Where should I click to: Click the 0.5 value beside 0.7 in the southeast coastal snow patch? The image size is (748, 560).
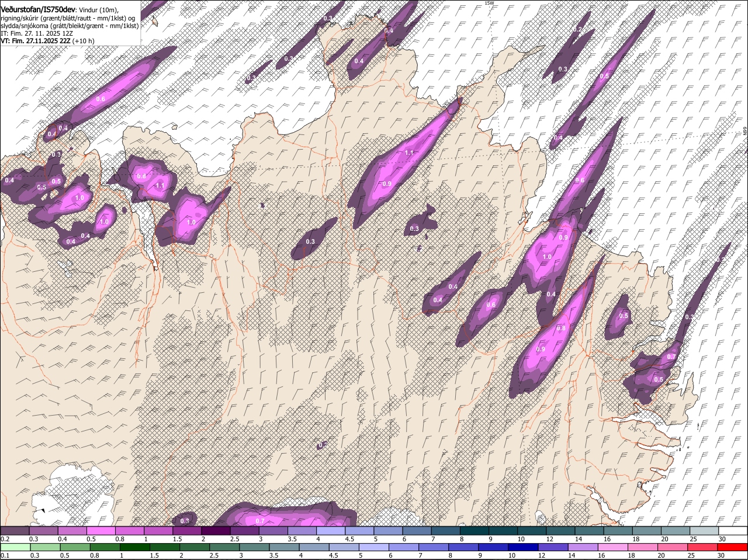click(x=659, y=379)
